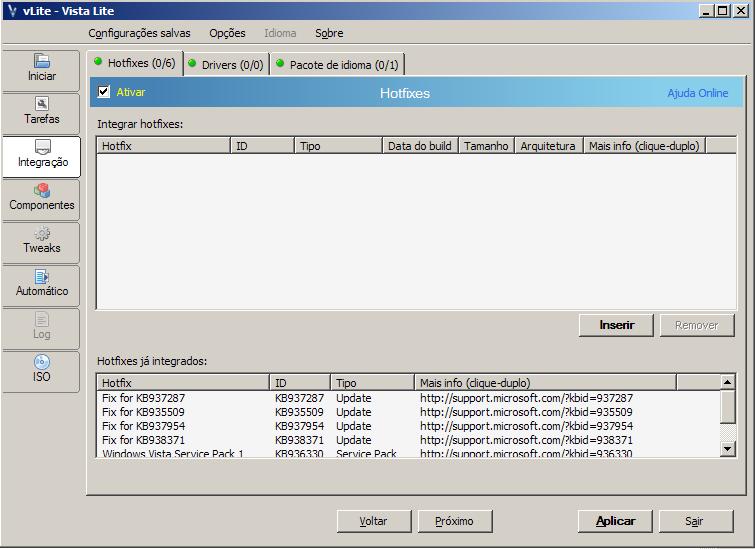
Task: Click integrated list Mais info header
Action: (x=546, y=383)
